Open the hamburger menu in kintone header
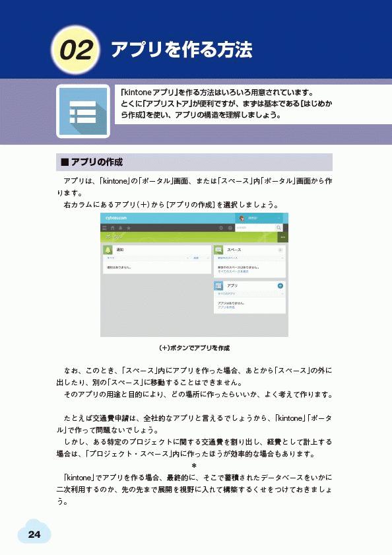The width and height of the screenshot is (392, 555). [x=105, y=228]
